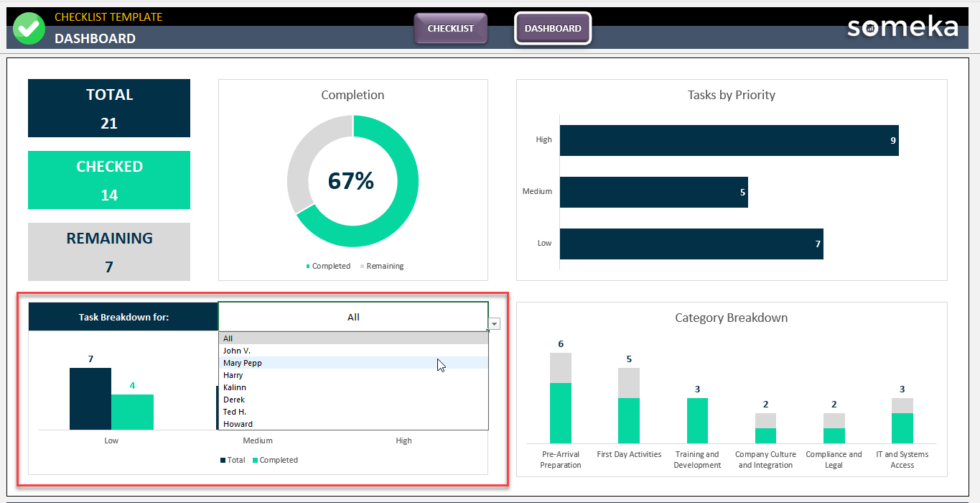This screenshot has height=503, width=980.
Task: Select the Task Breakdown person field
Action: coord(353,317)
